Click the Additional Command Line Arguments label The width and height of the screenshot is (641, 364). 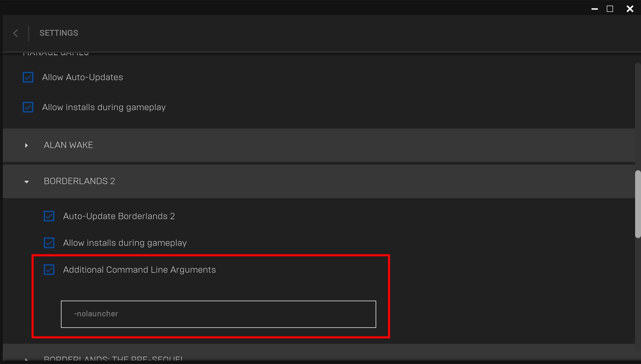coord(139,270)
